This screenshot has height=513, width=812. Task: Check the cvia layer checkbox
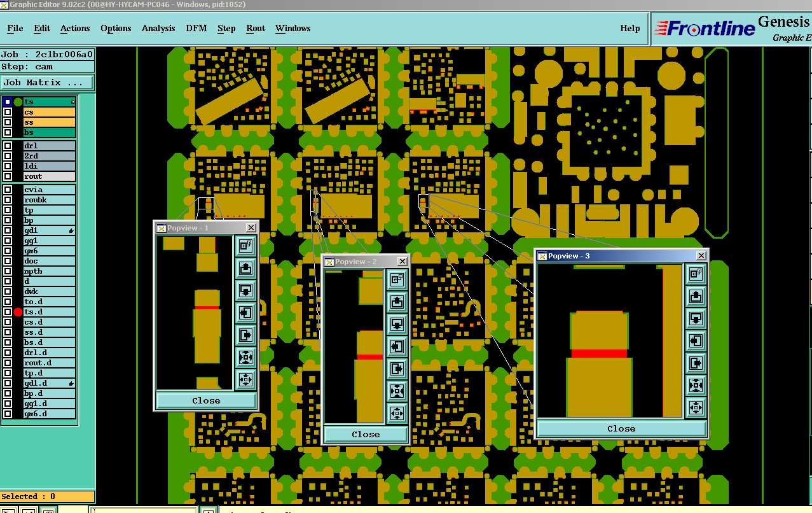pyautogui.click(x=8, y=190)
